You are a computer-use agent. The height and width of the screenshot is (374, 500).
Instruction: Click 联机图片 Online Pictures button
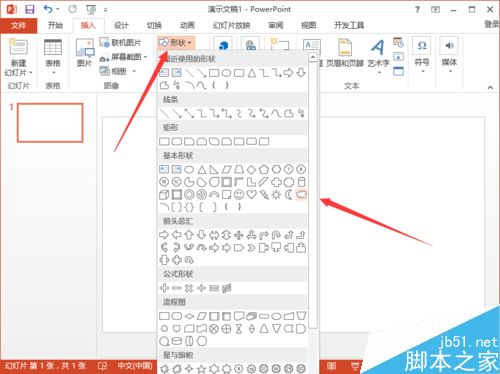click(x=121, y=42)
